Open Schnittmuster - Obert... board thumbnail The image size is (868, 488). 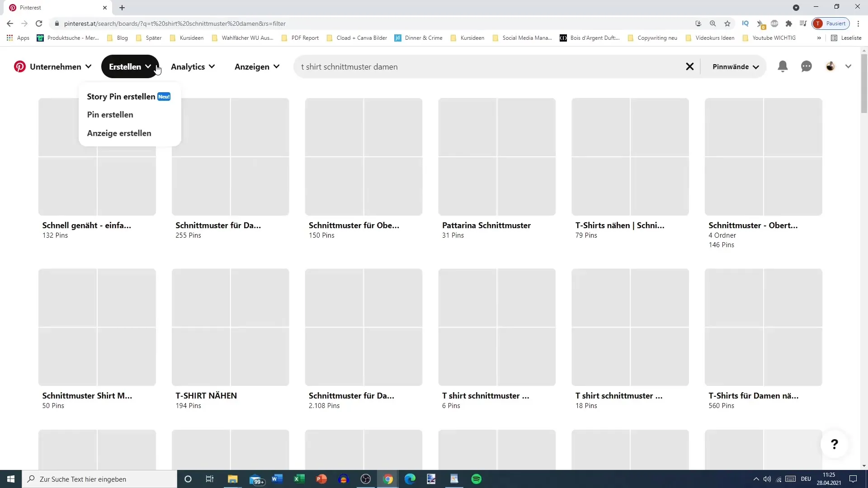click(x=764, y=157)
